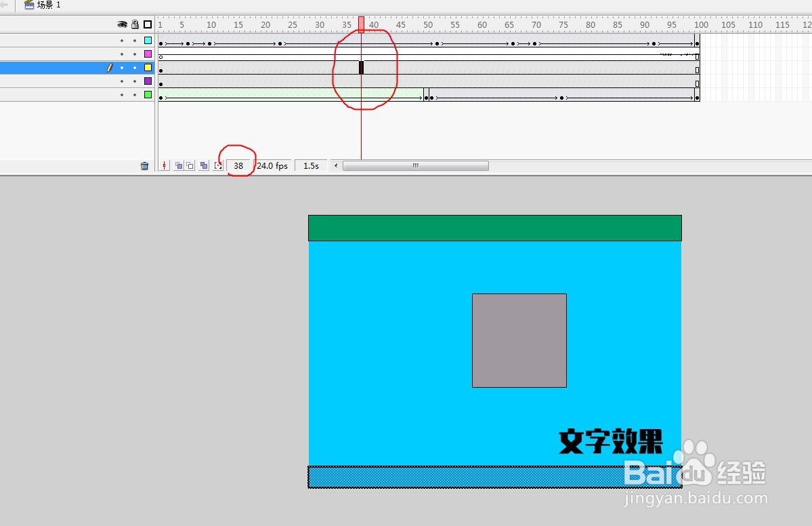Hide the top cyan layer with its visibility dot
The image size is (812, 526).
[122, 40]
